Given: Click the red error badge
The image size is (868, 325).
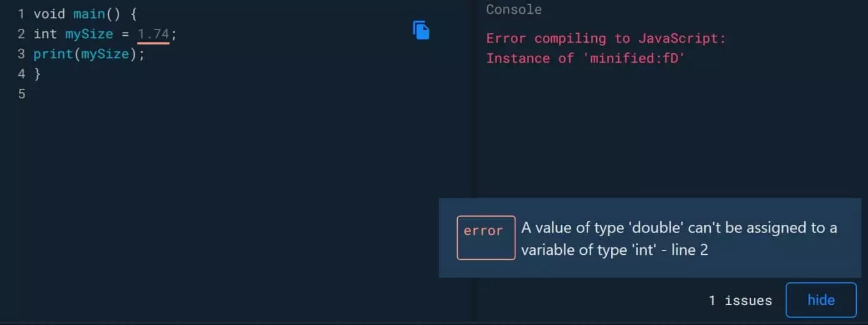Looking at the screenshot, I should [x=486, y=237].
